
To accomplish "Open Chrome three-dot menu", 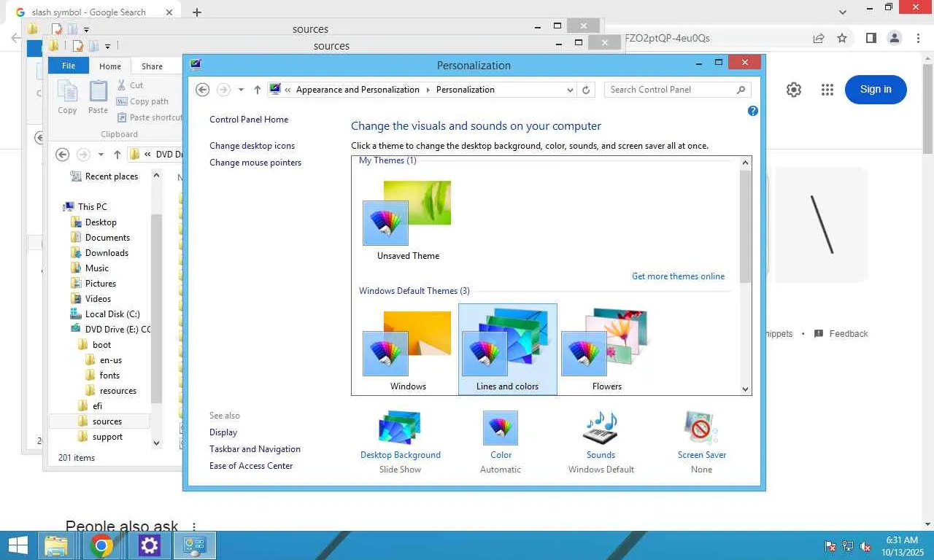I will click(917, 38).
